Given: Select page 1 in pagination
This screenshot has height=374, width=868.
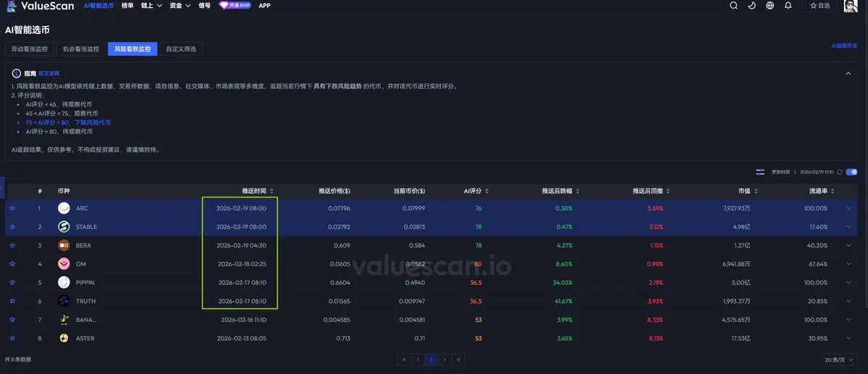Looking at the screenshot, I should [431, 360].
